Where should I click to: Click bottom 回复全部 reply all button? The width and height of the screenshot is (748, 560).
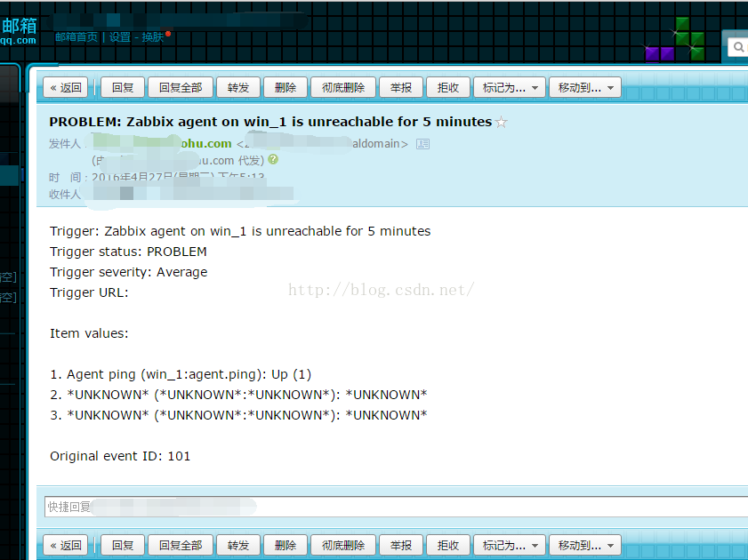[181, 545]
